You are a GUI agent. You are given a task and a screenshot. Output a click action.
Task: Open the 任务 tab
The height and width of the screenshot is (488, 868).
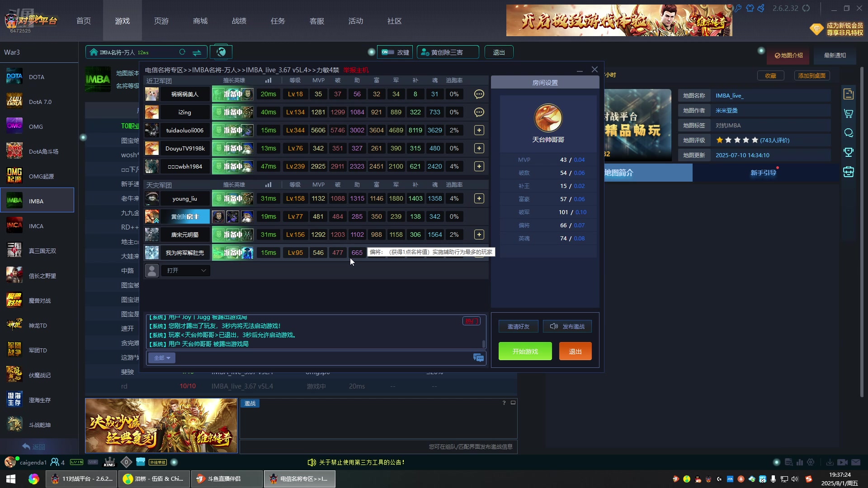(278, 21)
